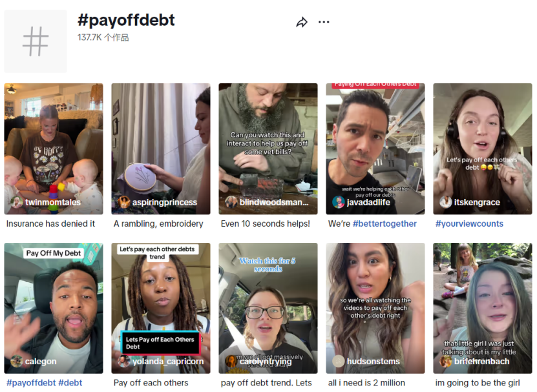Click calegon profile avatar
The image size is (537, 392).
coord(16,361)
